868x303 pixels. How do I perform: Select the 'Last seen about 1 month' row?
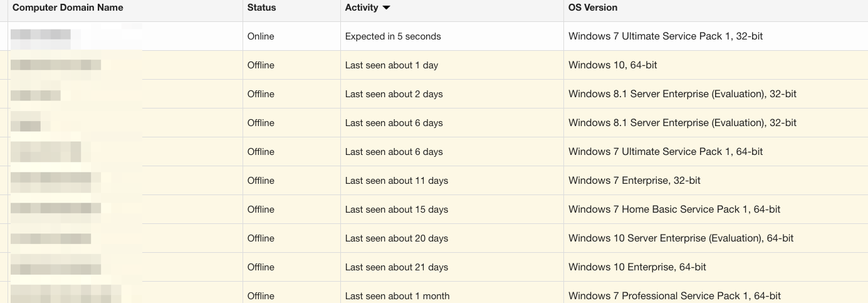pos(397,296)
